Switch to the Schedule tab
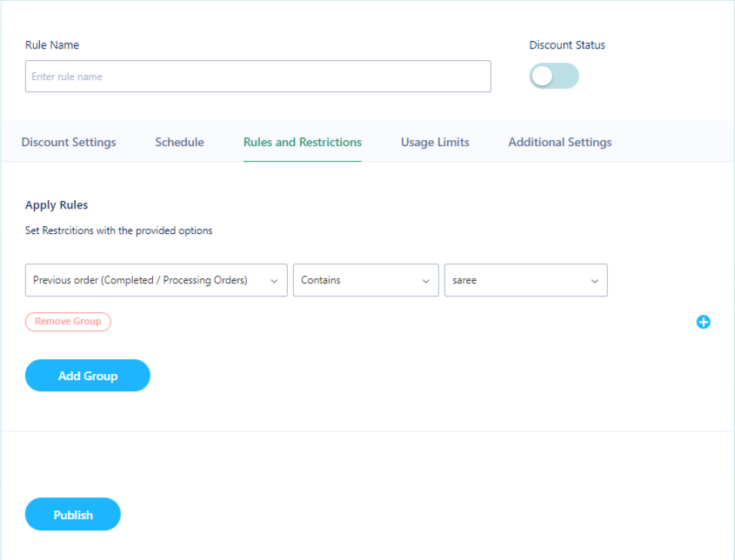Viewport: 735px width, 560px height. pos(179,142)
